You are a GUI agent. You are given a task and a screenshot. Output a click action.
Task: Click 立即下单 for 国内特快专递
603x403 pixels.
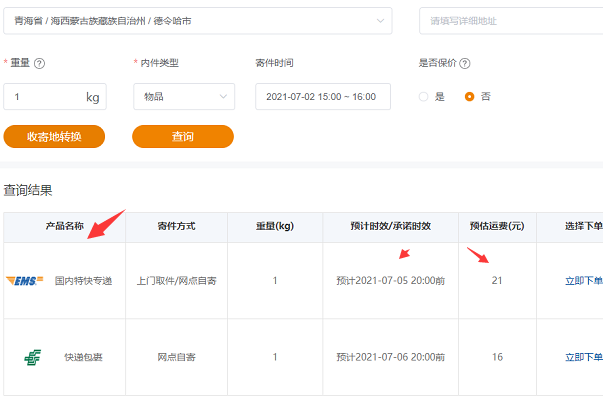click(584, 281)
